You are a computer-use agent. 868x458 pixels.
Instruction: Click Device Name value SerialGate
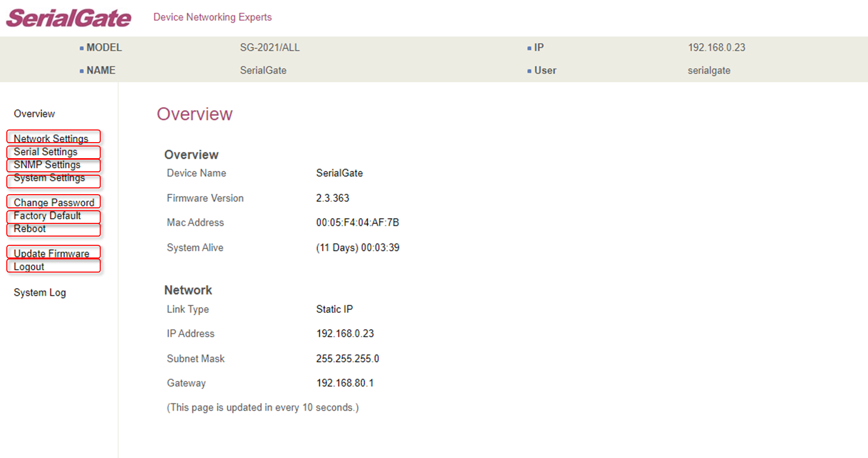tap(340, 173)
